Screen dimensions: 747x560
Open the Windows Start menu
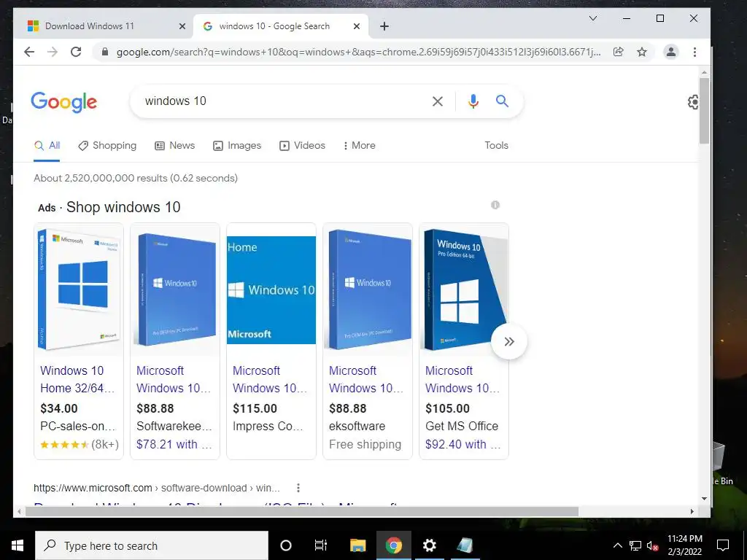point(18,545)
